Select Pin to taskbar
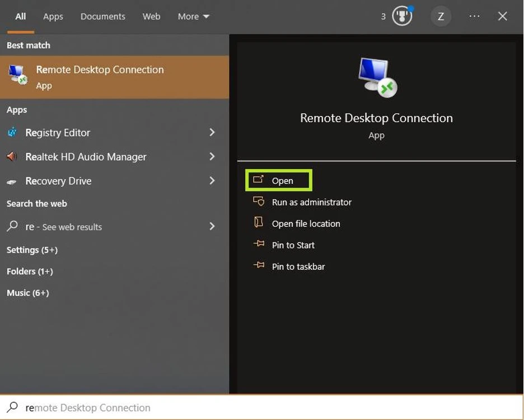524x420 pixels. [298, 267]
